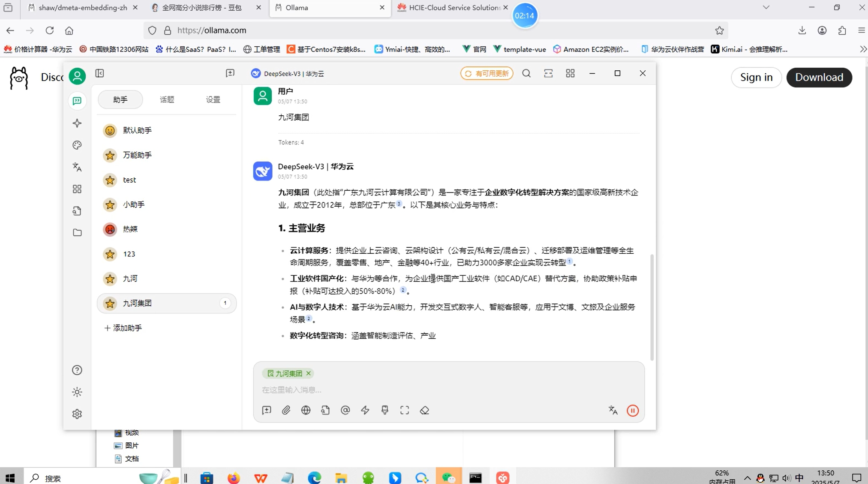Toggle the assistant sidebar panel

pyautogui.click(x=99, y=73)
